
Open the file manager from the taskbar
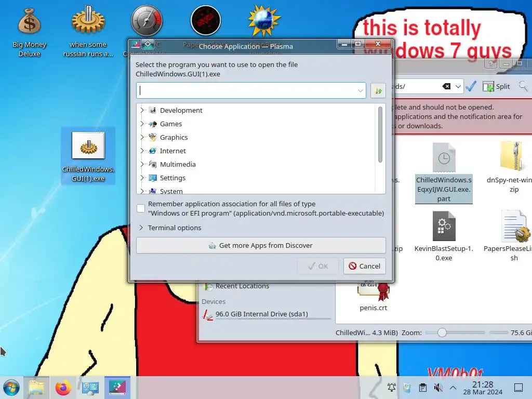pos(36,388)
